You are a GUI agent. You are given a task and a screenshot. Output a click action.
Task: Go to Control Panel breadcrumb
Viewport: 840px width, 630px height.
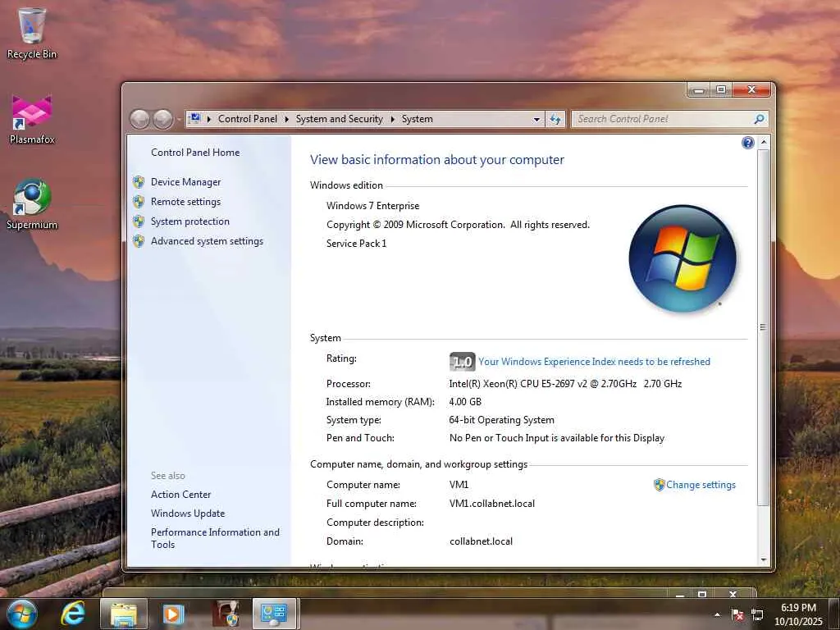pos(248,119)
